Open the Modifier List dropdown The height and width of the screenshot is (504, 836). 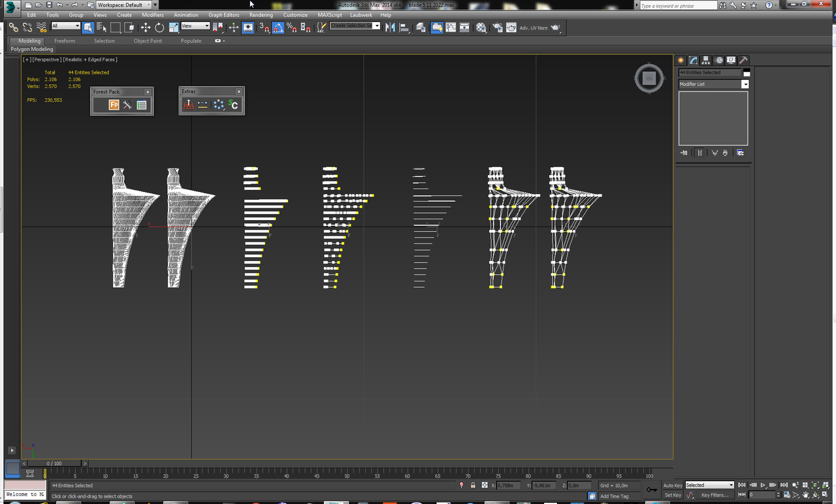click(x=713, y=84)
